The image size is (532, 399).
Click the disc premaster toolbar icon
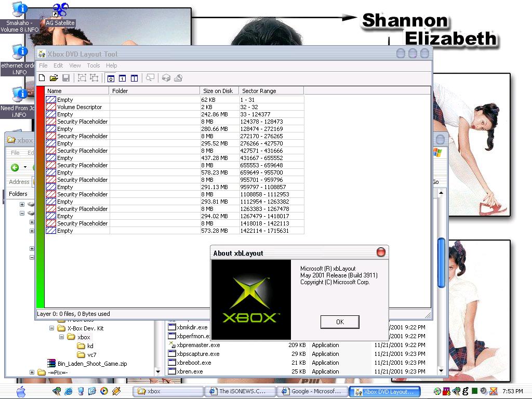tap(178, 78)
